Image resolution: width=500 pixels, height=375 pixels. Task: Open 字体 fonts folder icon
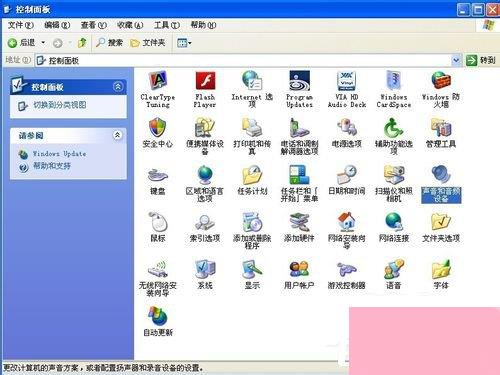click(441, 269)
